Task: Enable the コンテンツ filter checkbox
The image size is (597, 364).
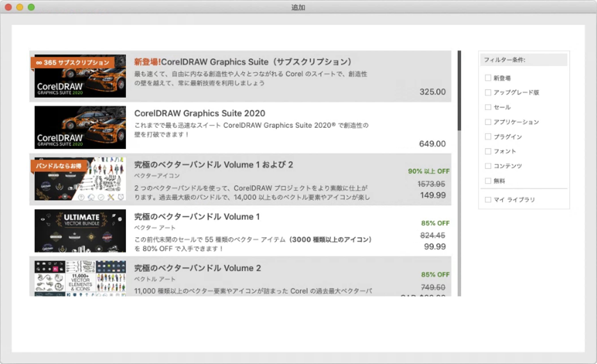Action: [488, 166]
